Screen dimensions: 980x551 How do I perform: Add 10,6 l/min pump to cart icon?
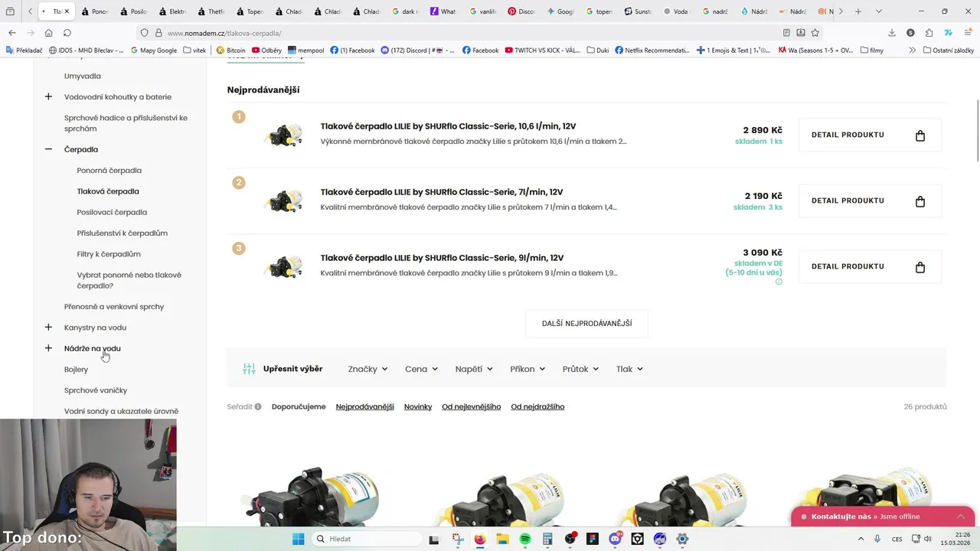(x=920, y=135)
